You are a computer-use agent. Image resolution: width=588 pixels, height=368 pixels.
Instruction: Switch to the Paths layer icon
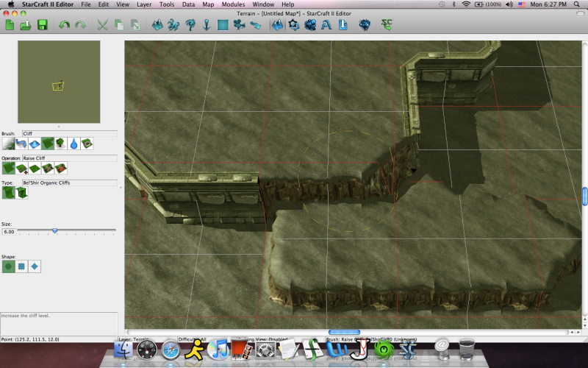[x=255, y=25]
